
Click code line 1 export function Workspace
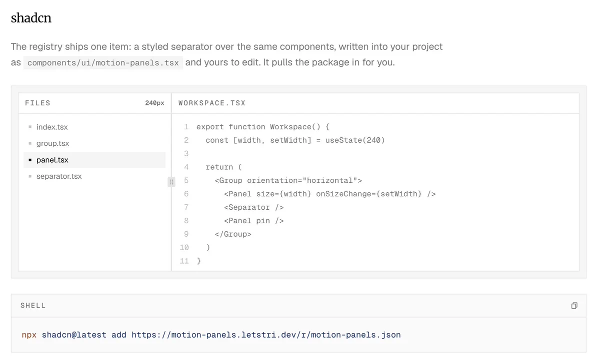tap(263, 127)
